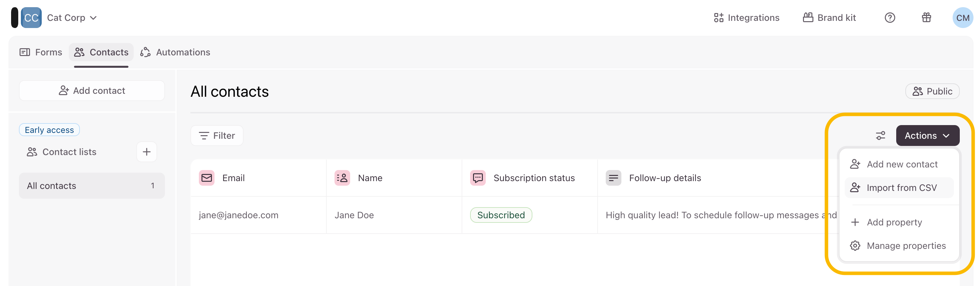Collapse the Actions dropdown menu
This screenshot has width=980, height=286.
coord(927,136)
